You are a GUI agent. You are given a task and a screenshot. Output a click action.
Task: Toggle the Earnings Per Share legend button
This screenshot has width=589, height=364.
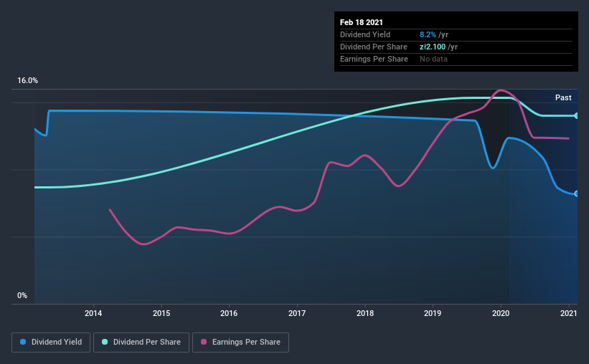pyautogui.click(x=240, y=343)
